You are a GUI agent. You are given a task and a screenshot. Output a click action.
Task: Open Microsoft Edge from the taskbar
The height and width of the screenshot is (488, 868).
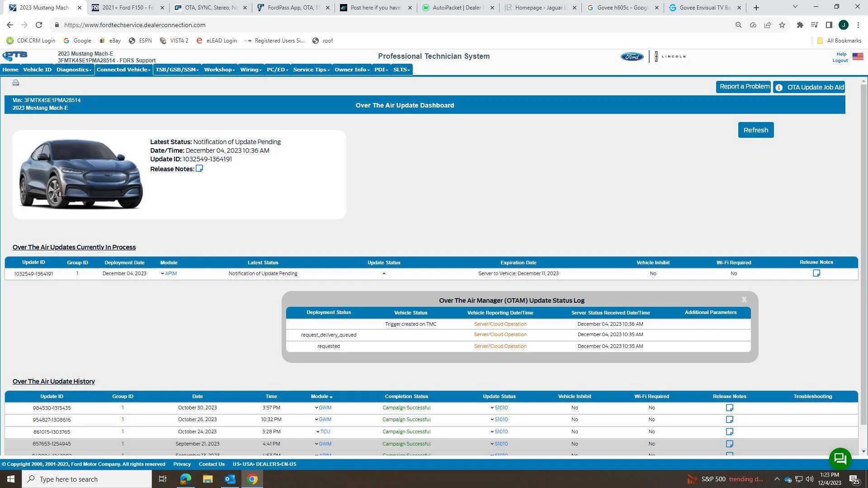click(185, 479)
